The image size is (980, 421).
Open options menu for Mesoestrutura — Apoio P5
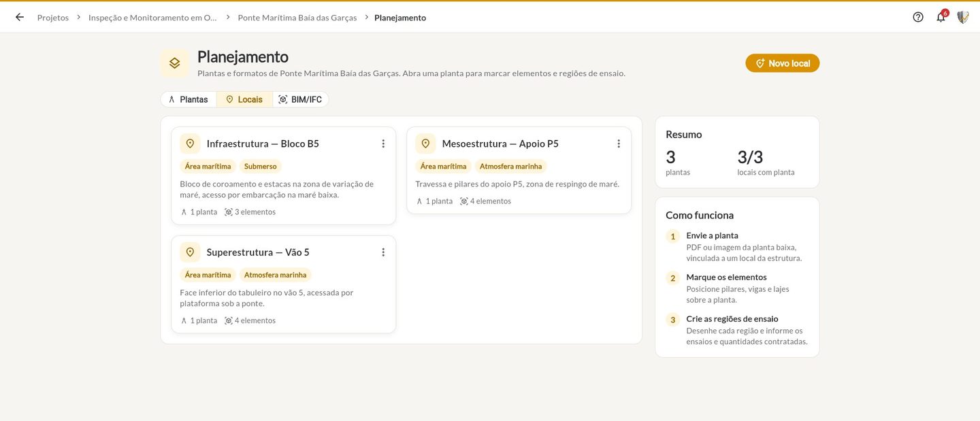pos(619,144)
